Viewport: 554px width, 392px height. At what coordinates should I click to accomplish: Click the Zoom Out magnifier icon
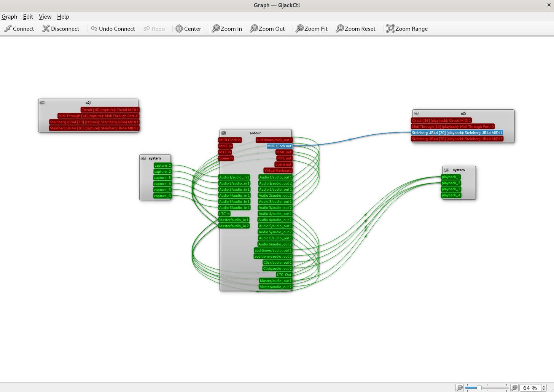pos(254,29)
